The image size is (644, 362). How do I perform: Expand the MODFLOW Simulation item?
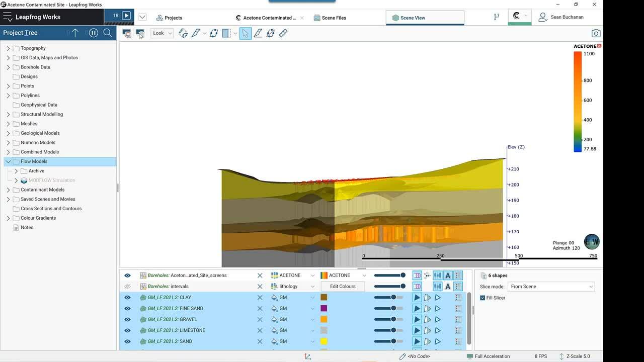tap(16, 180)
